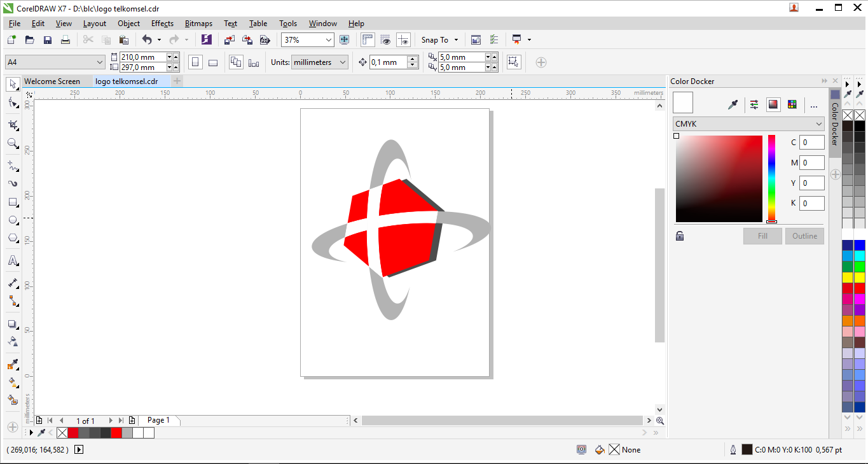Select the Transparency tool

[13, 342]
